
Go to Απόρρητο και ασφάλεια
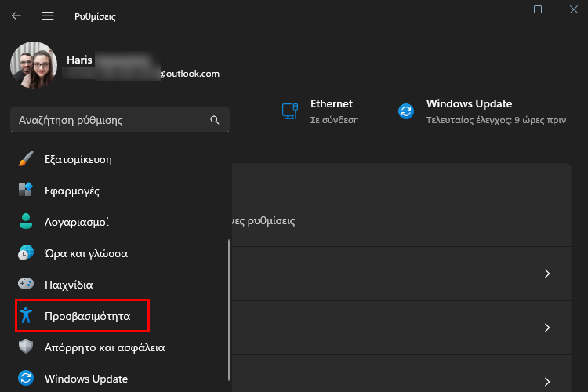pos(104,347)
